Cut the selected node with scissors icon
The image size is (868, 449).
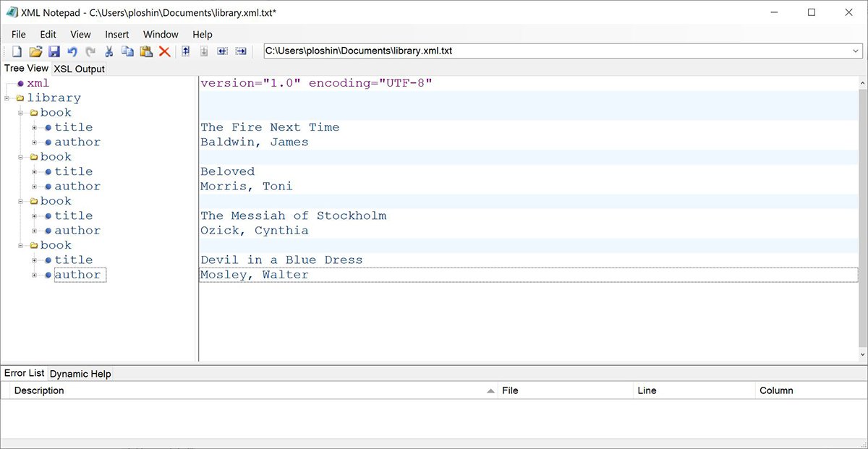tap(109, 51)
